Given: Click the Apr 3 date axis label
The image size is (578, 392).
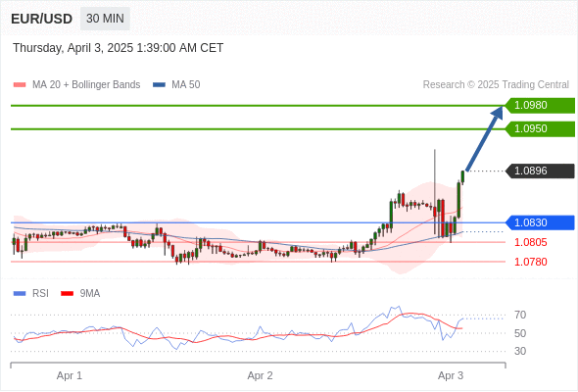Looking at the screenshot, I should coord(451,375).
